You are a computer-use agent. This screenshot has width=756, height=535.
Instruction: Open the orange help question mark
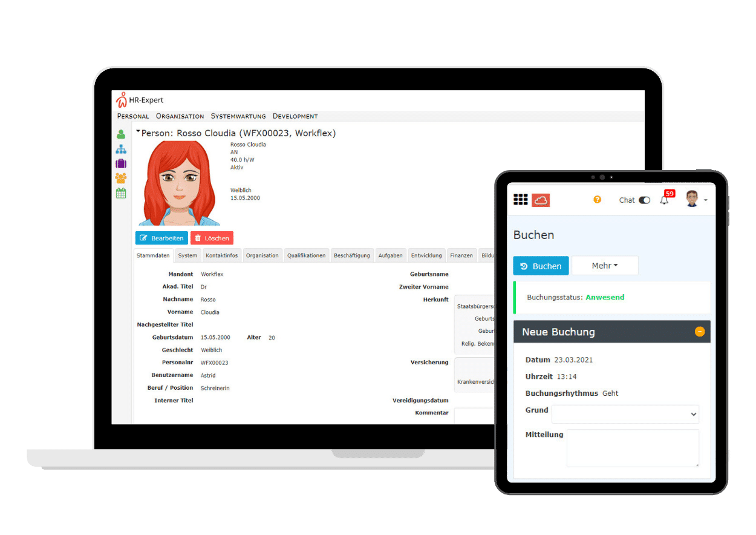[x=597, y=200]
